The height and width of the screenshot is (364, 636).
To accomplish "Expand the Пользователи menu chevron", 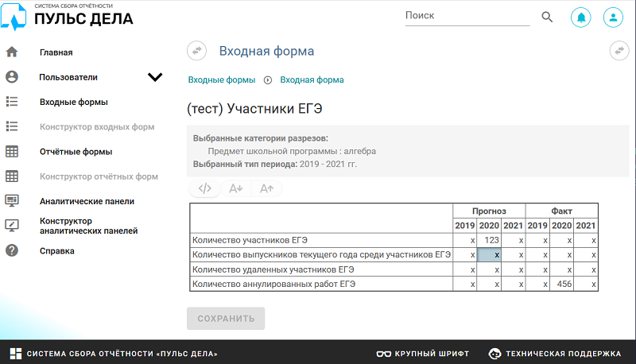I will tap(155, 77).
